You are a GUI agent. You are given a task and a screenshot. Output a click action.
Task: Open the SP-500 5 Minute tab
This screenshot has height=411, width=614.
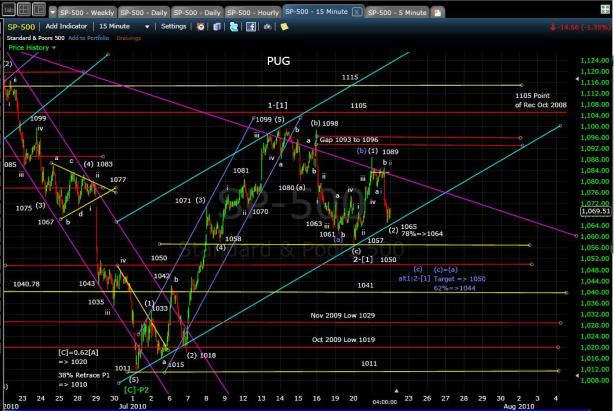pos(397,13)
